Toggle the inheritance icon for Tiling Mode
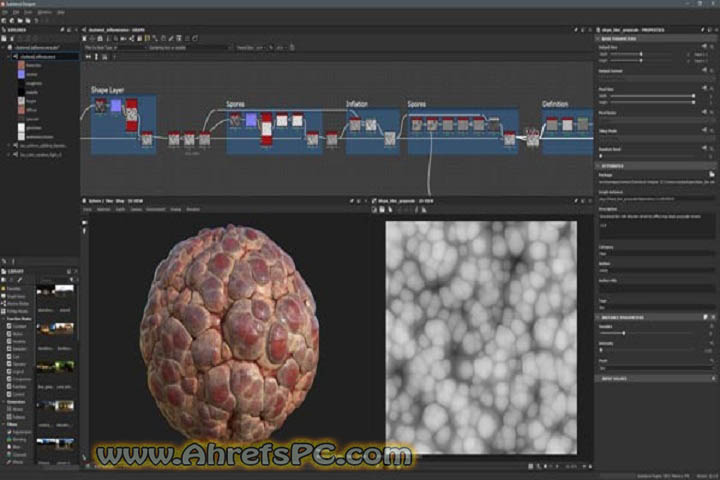Image resolution: width=720 pixels, height=480 pixels. click(x=704, y=130)
